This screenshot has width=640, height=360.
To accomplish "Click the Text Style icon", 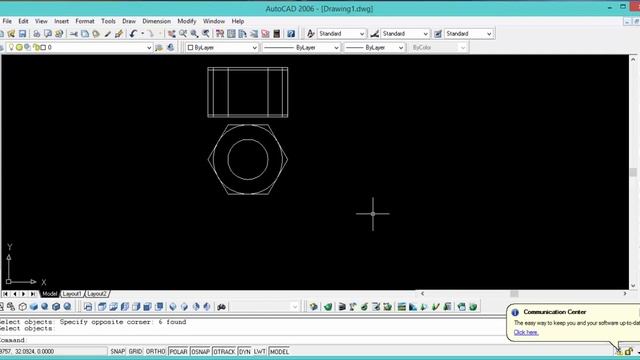I will 311,33.
